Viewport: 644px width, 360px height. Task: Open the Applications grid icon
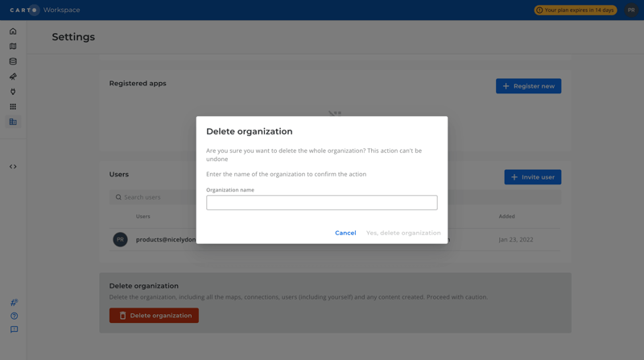(x=13, y=106)
